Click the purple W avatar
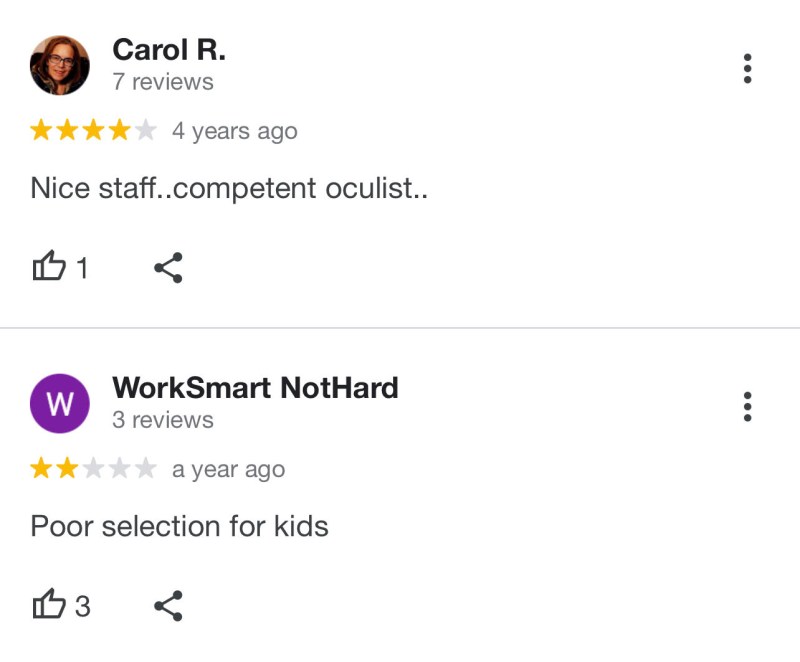800x662 pixels. [60, 403]
